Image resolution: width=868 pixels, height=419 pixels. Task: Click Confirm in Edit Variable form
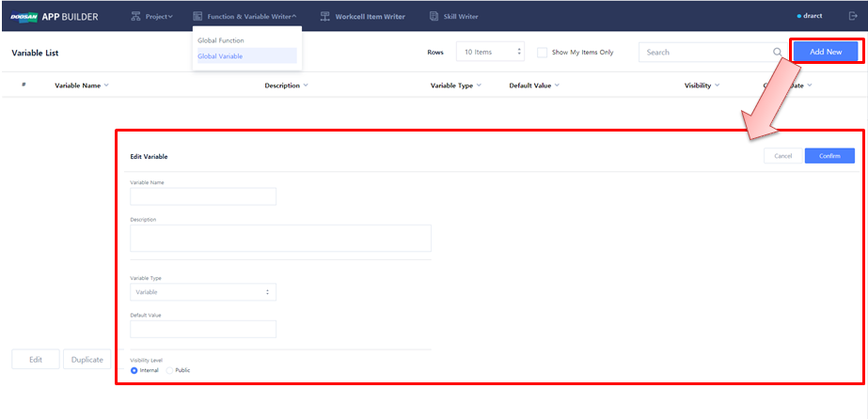(x=829, y=156)
